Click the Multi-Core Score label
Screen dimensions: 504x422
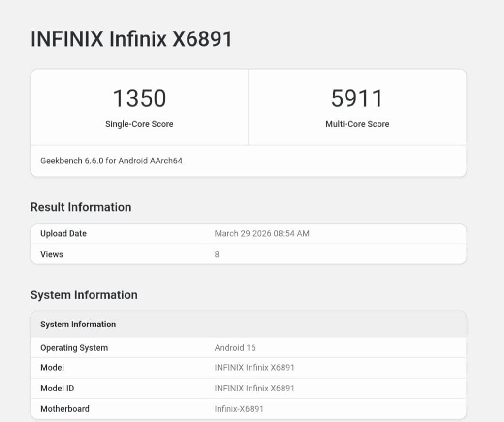tap(357, 124)
